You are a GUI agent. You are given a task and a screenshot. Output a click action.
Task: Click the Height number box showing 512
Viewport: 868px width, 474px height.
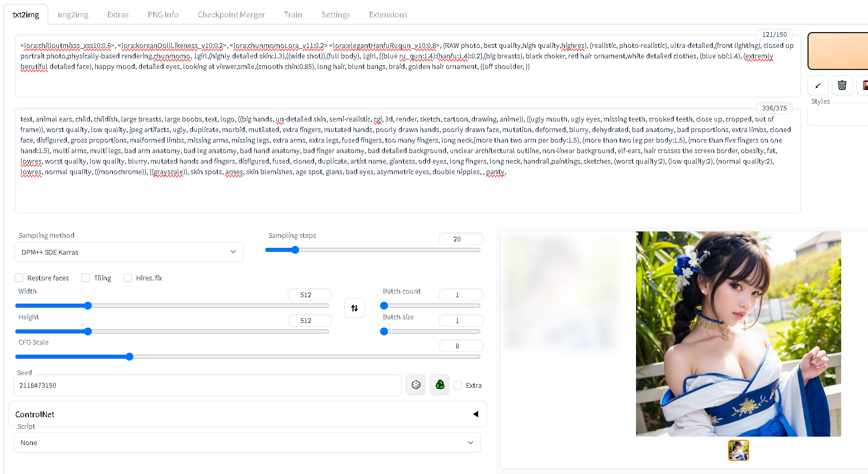click(309, 320)
